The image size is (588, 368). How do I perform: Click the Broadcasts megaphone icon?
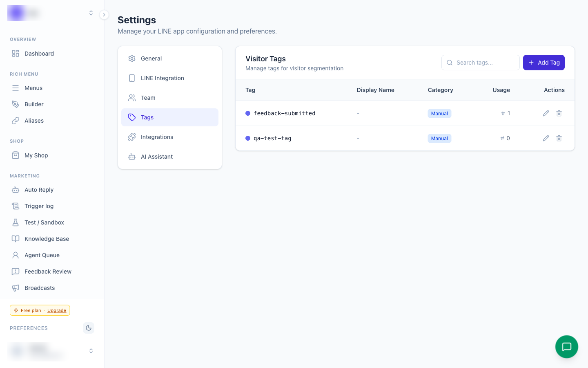[16, 288]
